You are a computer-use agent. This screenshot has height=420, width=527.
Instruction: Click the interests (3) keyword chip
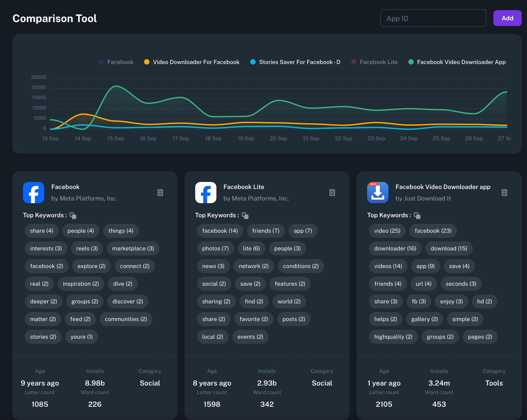(x=46, y=248)
